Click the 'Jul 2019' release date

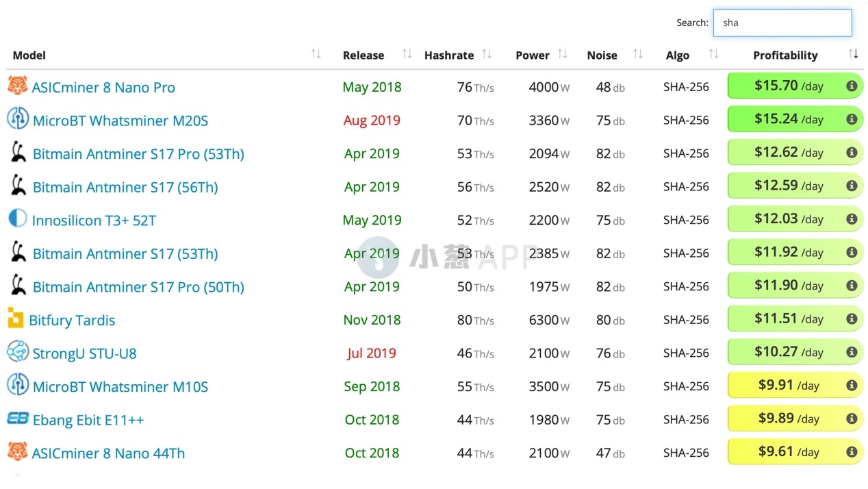click(x=372, y=353)
